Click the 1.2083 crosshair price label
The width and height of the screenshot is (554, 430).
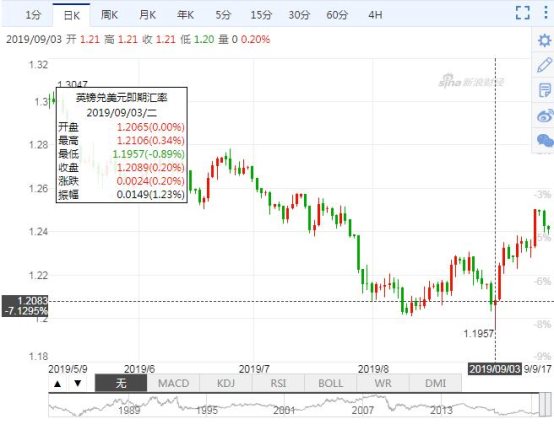[25, 306]
